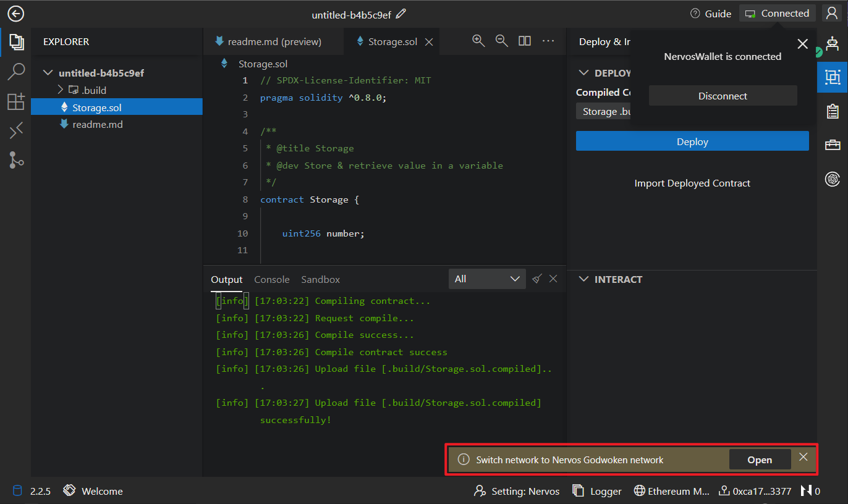Click the EXPLORER panel header
The height and width of the screenshot is (504, 848).
pyautogui.click(x=66, y=42)
